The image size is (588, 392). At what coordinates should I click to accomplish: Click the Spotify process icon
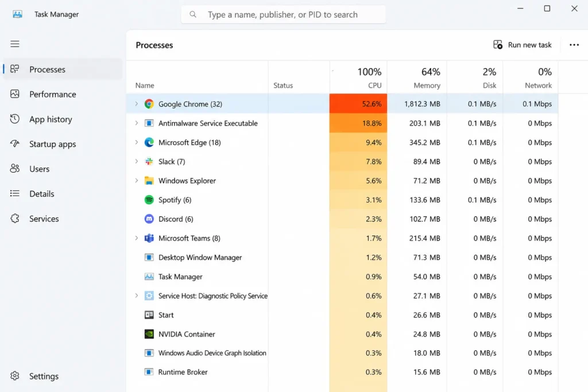pyautogui.click(x=149, y=200)
